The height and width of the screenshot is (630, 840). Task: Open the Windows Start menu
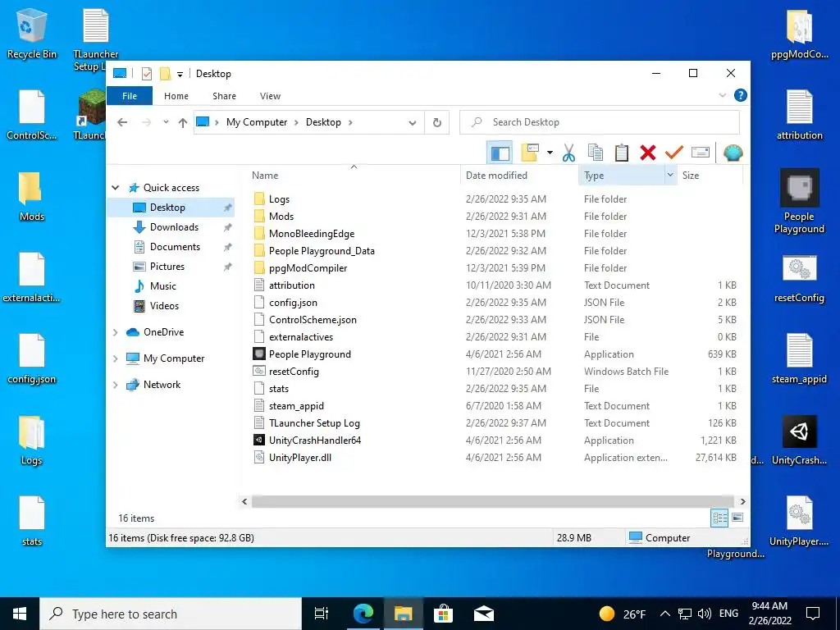20,614
